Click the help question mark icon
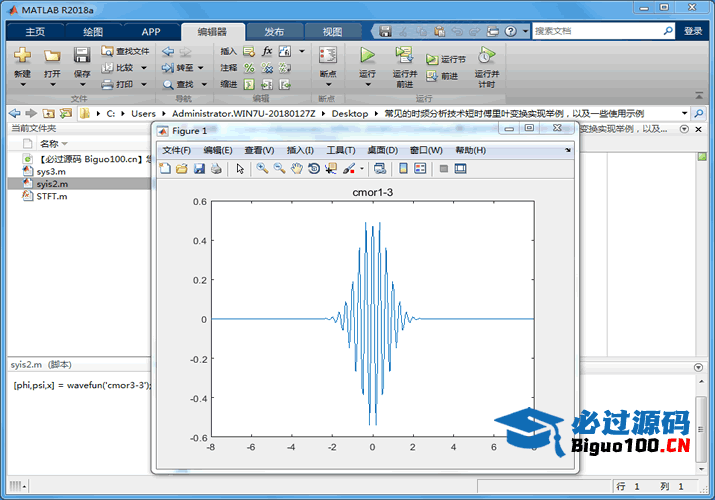 [511, 31]
